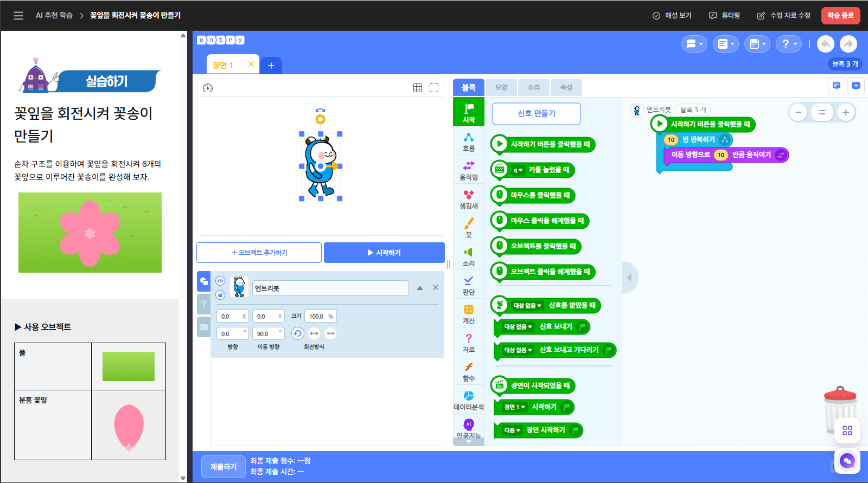
Task: Select the 움직임 block category
Action: [469, 170]
